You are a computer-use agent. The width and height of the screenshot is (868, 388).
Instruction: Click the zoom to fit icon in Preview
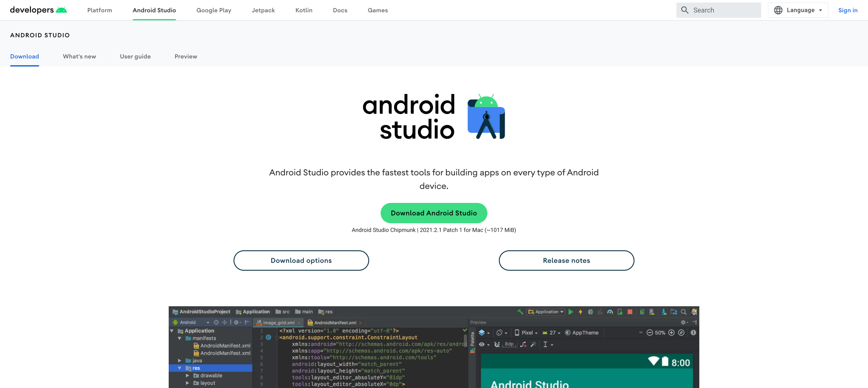coord(681,333)
